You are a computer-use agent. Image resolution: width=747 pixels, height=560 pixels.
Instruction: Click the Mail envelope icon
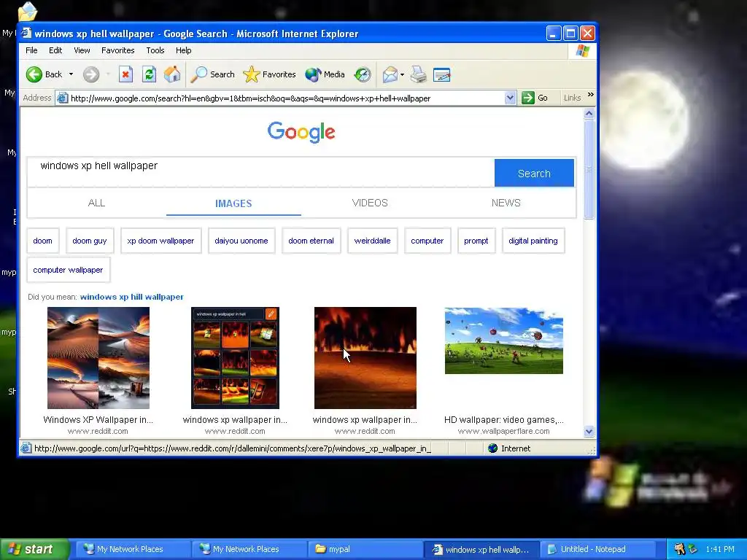coord(390,74)
